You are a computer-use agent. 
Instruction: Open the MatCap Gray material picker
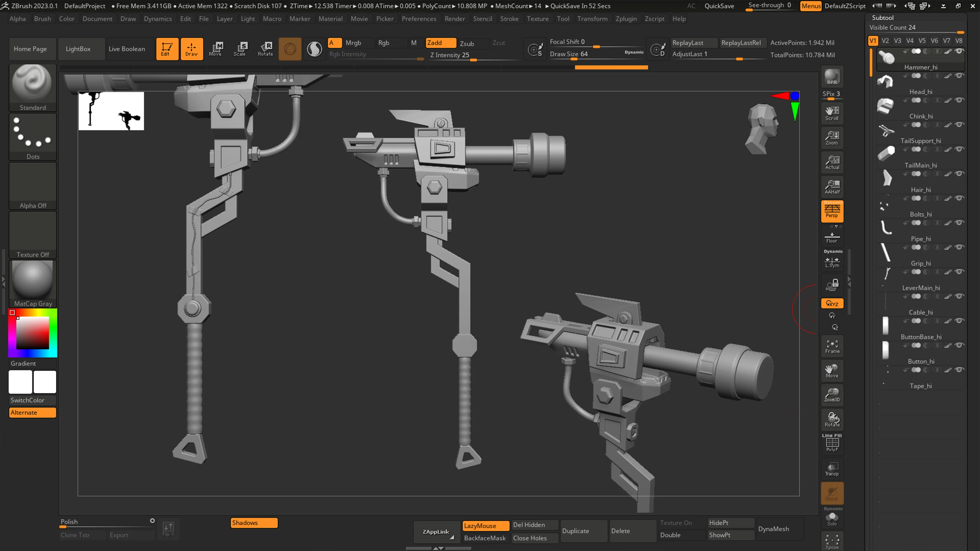coord(33,284)
